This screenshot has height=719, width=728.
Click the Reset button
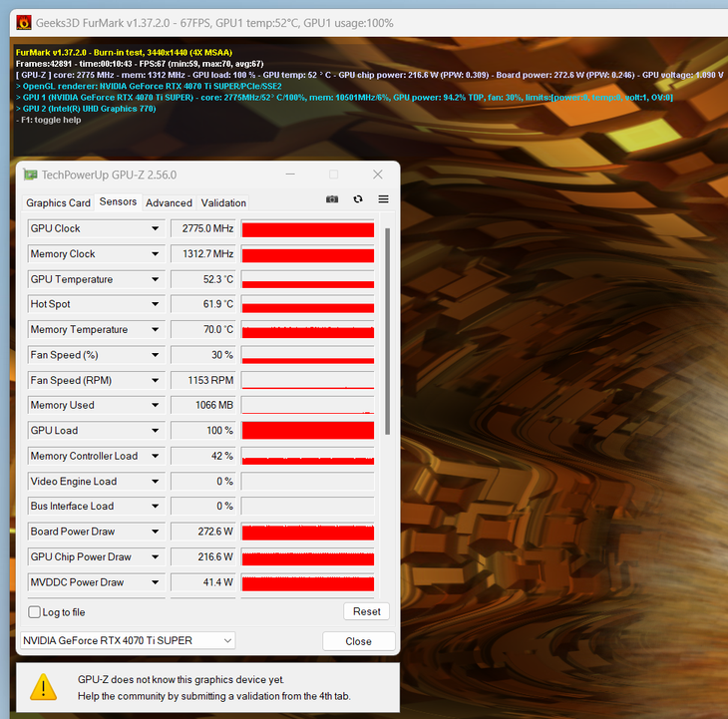pos(366,611)
